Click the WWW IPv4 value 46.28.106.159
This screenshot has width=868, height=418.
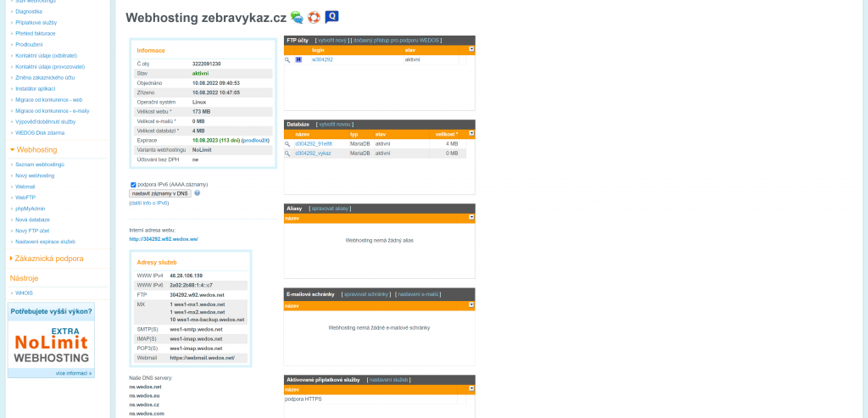[186, 276]
